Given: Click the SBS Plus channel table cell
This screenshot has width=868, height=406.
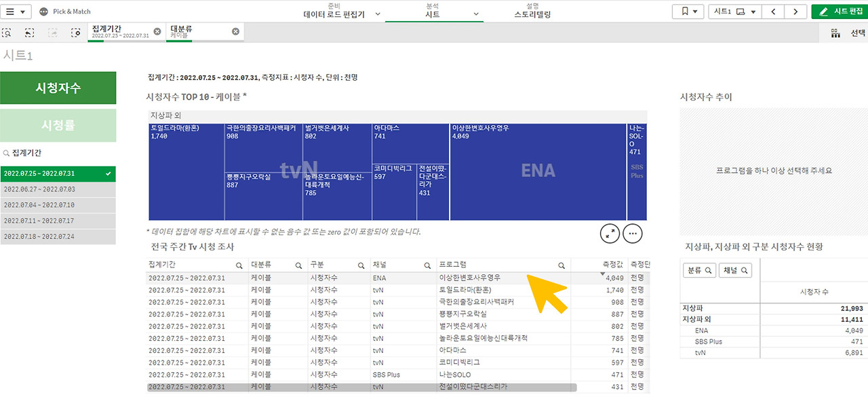Looking at the screenshot, I should pos(403,375).
